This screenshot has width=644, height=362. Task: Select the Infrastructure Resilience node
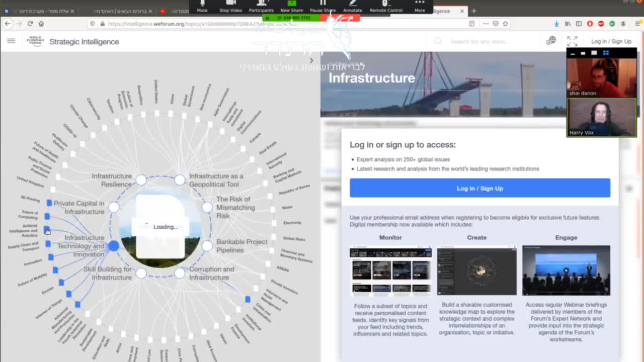[141, 180]
